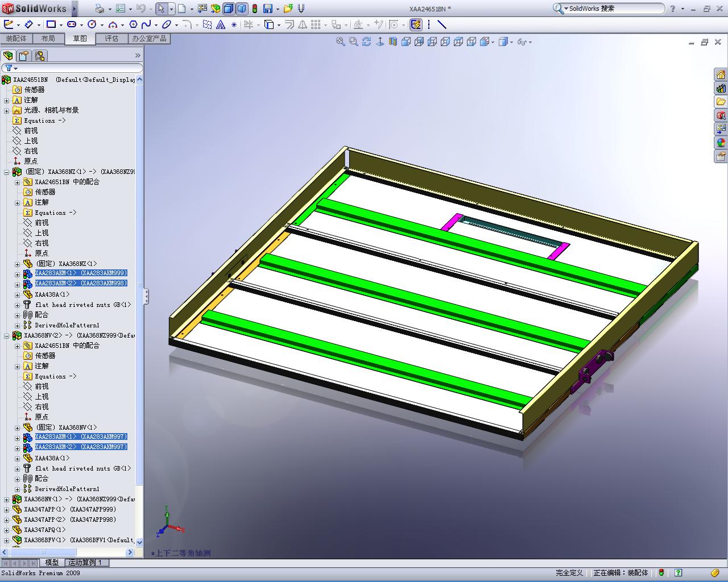Expand the SolidWorks menu arrow
728x582 pixels.
pos(75,9)
